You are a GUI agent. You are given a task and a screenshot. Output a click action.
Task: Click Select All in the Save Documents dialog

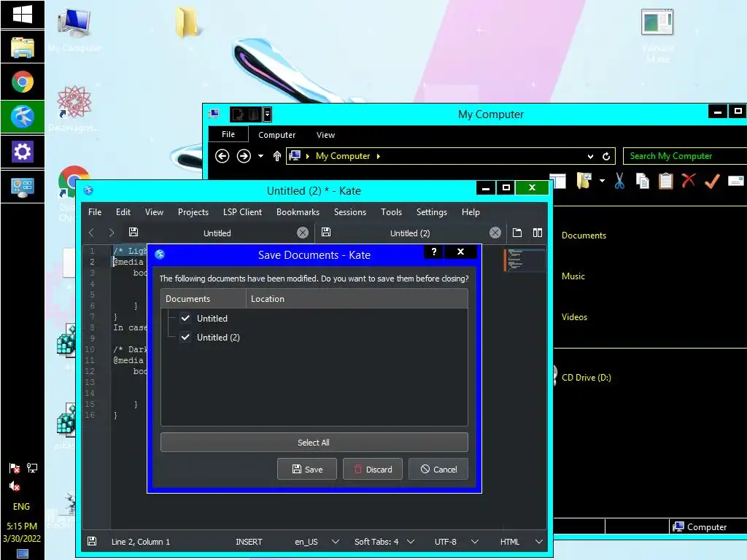314,443
